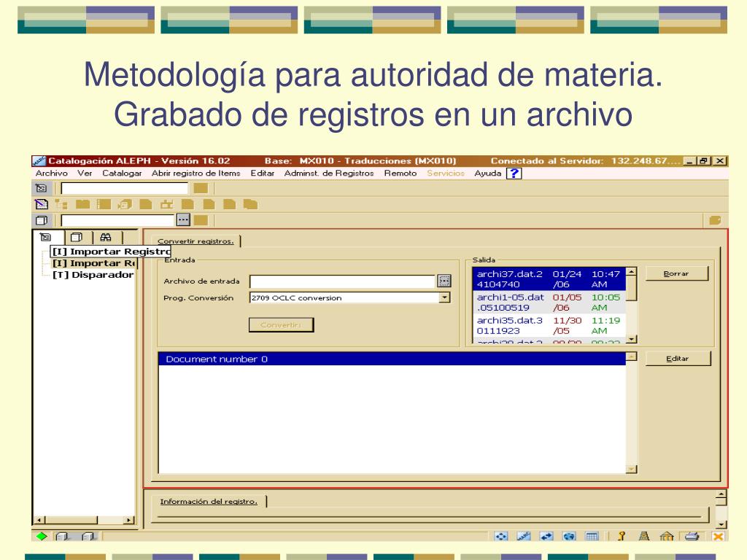Screen dimensions: 747x560
Task: Click the globe icon in the status bar
Action: [x=569, y=536]
